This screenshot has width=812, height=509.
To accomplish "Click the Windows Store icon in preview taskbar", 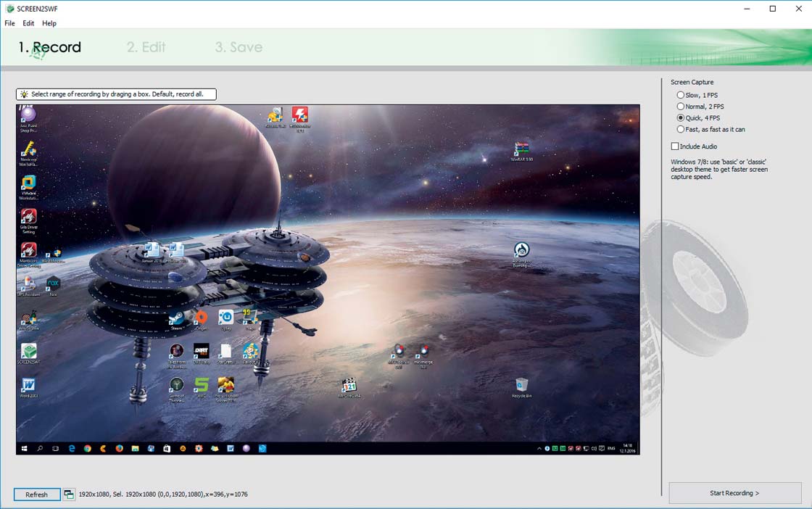I will [x=167, y=448].
